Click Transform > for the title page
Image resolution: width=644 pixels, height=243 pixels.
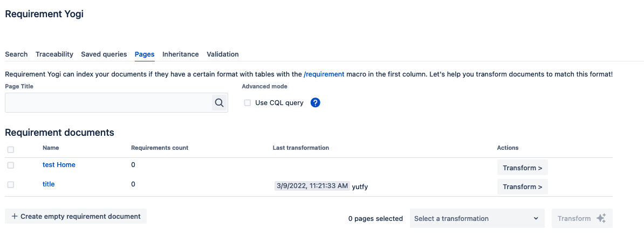pos(522,186)
